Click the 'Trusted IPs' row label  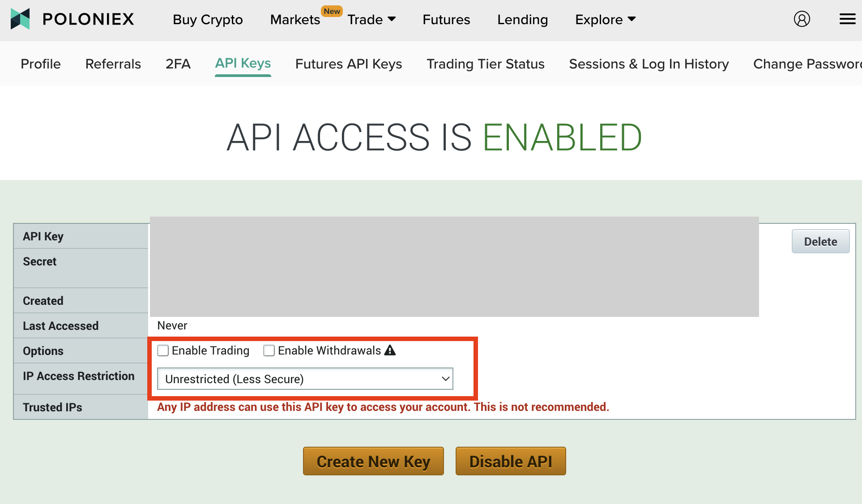click(52, 407)
